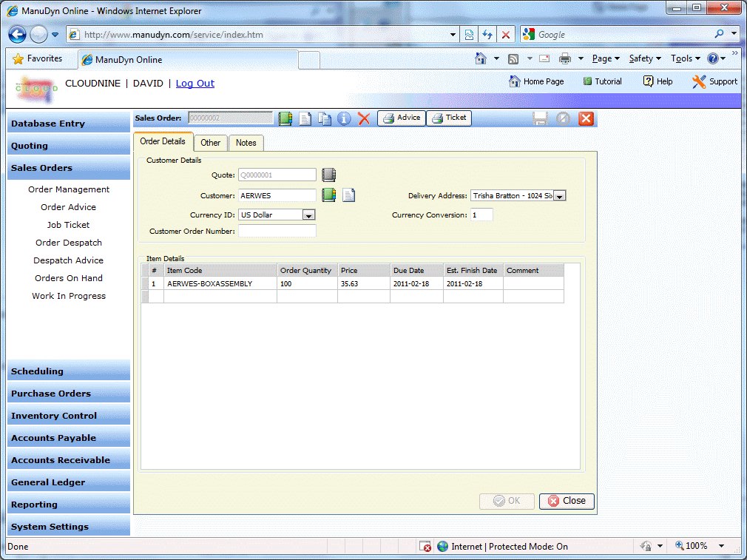Screen dimensions: 747x560
Task: Expand the Delivery Address dropdown
Action: [x=559, y=196]
